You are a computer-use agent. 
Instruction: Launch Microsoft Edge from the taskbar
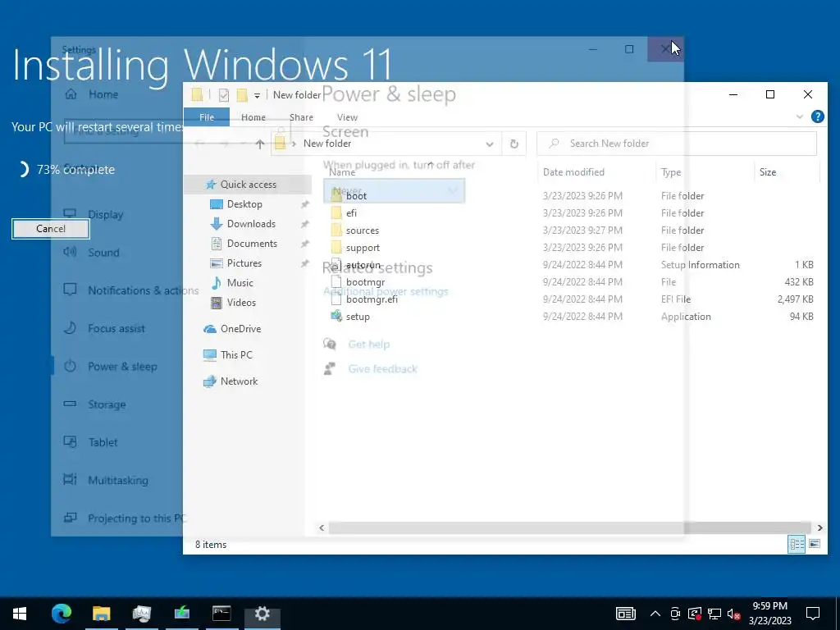point(61,614)
